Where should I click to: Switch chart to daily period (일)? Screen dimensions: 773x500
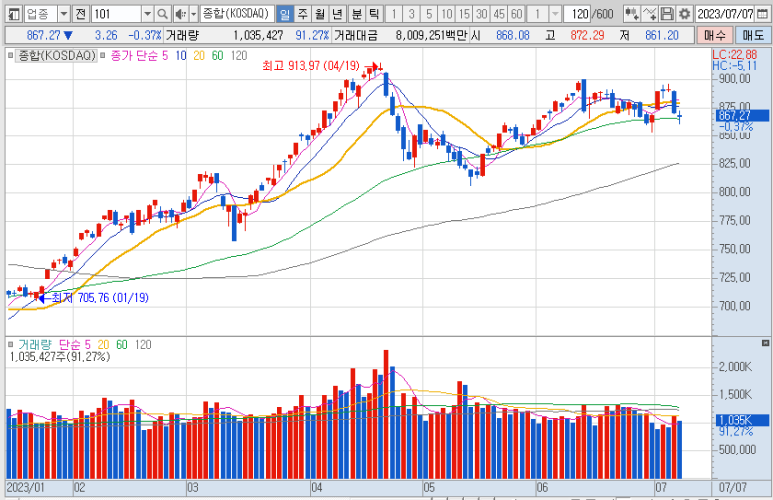tap(284, 14)
